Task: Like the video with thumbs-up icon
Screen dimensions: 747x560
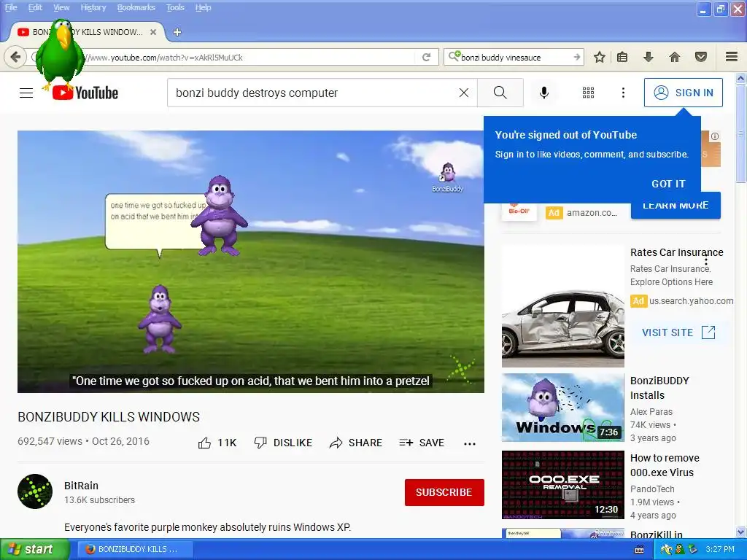Action: pos(204,443)
